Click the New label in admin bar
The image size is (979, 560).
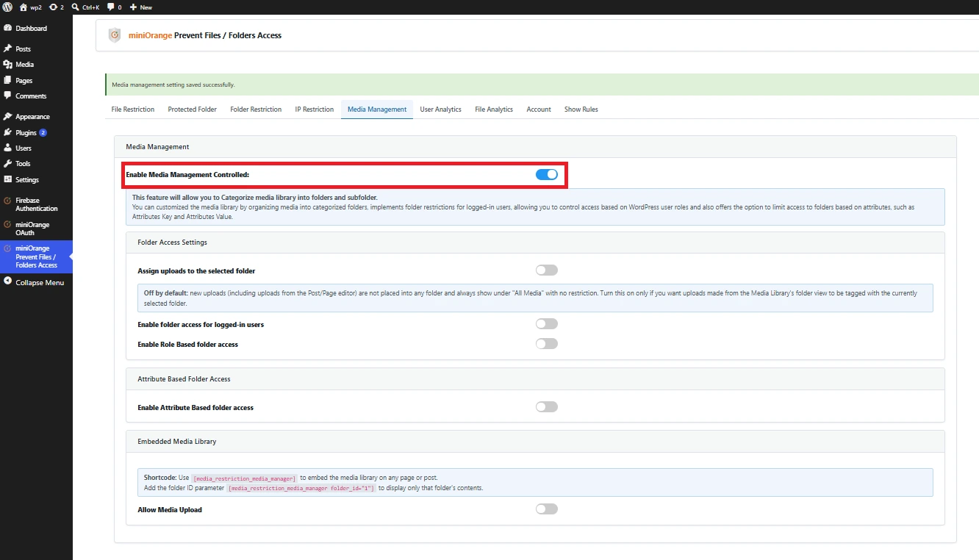click(x=146, y=7)
